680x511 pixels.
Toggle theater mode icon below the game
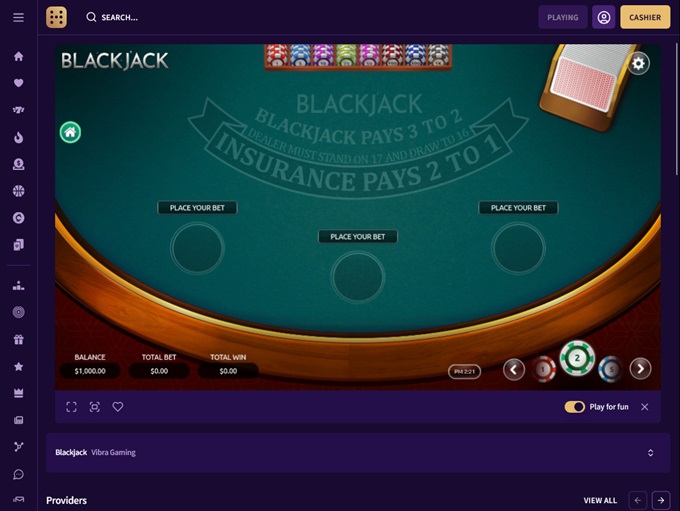pyautogui.click(x=95, y=407)
